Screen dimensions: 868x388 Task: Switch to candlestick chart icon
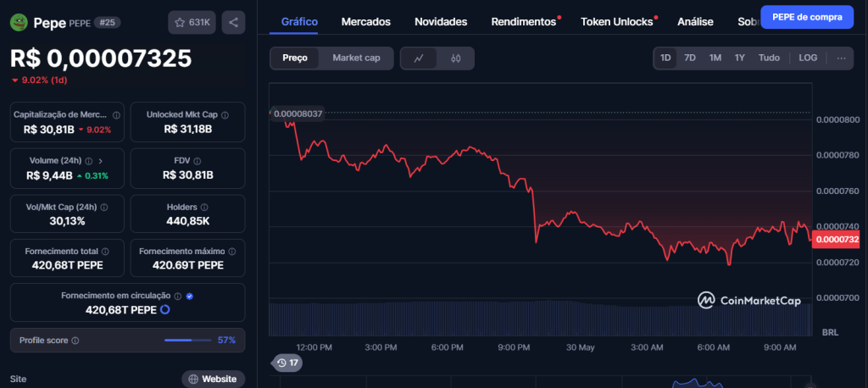455,58
